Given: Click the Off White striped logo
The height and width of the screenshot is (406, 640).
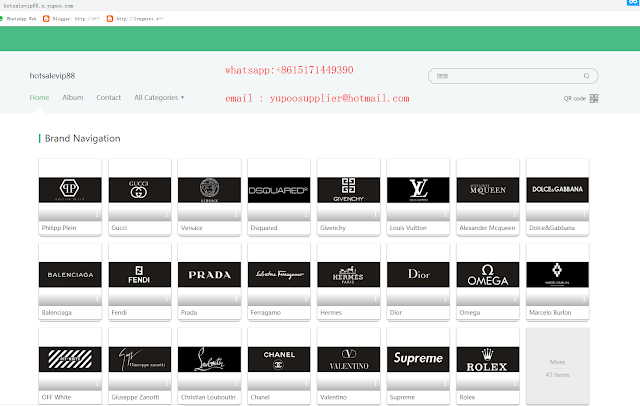Looking at the screenshot, I should click(70, 359).
